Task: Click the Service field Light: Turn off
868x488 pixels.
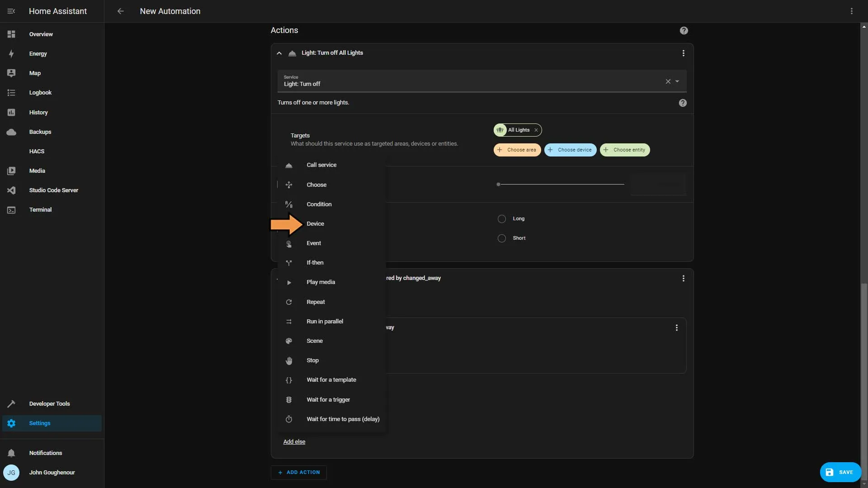Action: (482, 81)
